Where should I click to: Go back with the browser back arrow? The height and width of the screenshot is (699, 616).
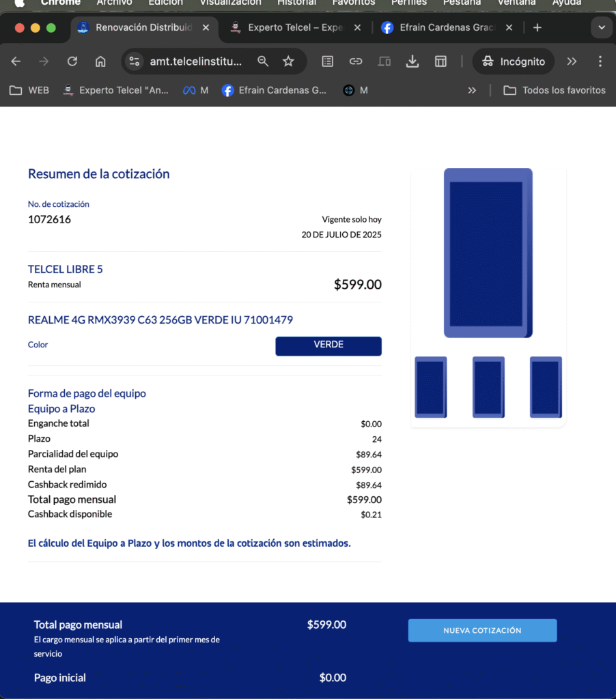[16, 61]
